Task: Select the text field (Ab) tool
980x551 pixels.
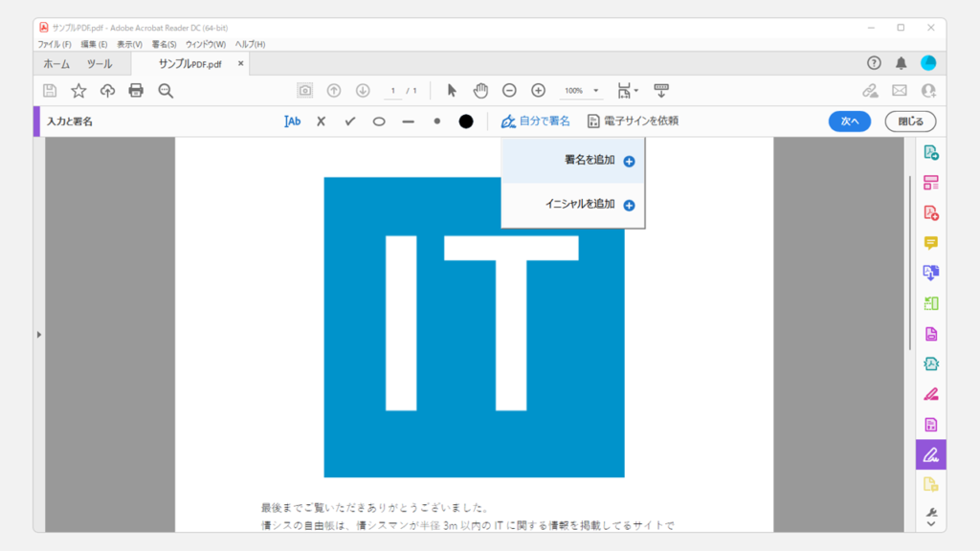Action: (x=293, y=121)
